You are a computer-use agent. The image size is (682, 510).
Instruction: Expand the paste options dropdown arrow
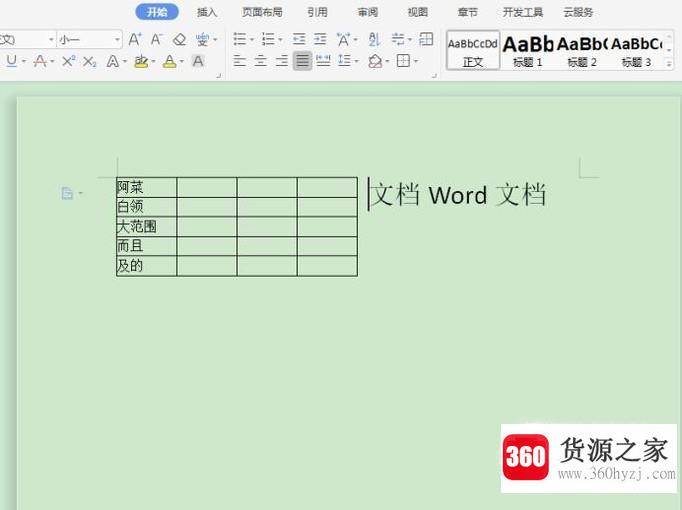pos(80,193)
